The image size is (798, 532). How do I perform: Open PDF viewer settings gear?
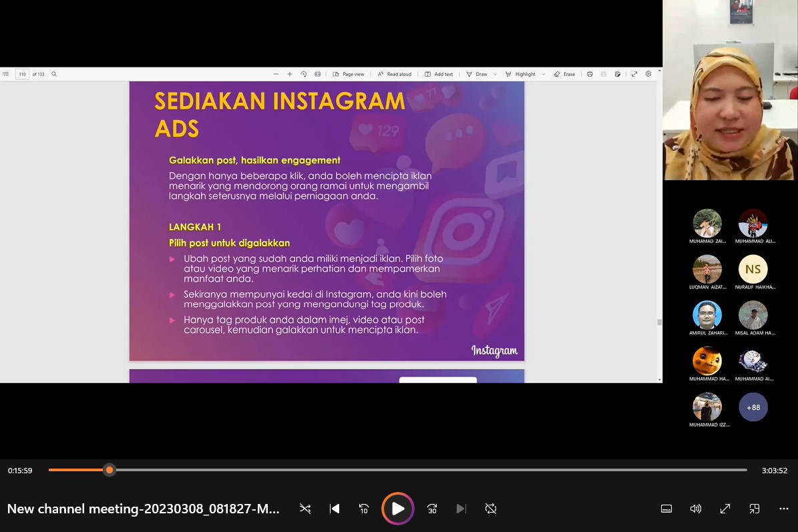click(648, 74)
